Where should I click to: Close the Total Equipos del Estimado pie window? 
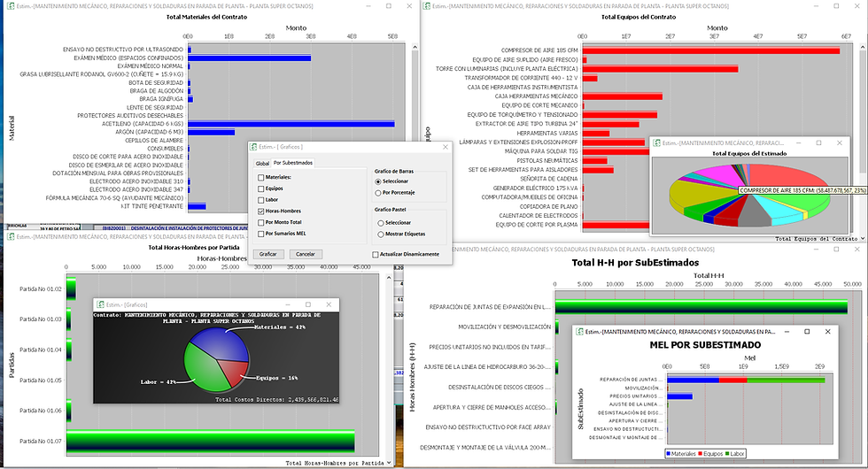tap(840, 142)
